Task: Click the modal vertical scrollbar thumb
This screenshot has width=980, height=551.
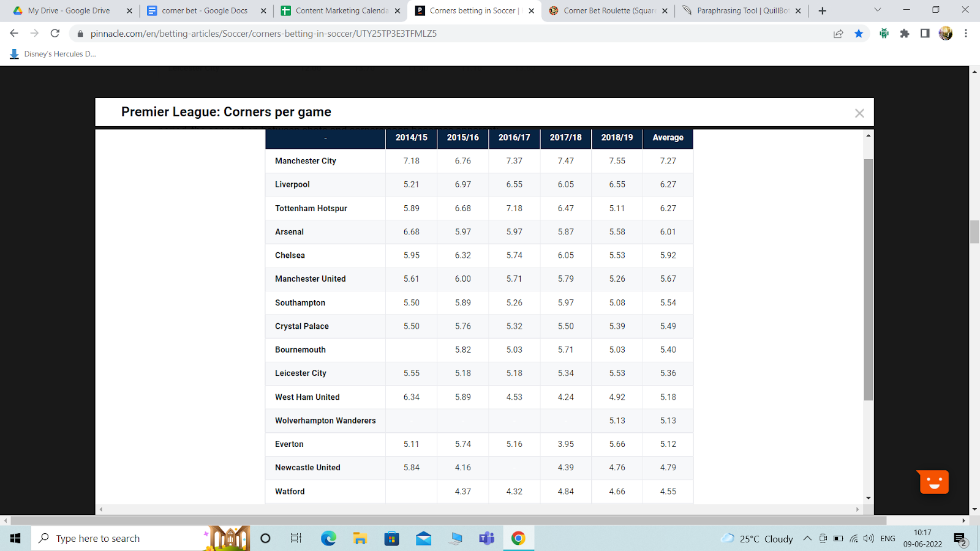Action: pos(868,279)
